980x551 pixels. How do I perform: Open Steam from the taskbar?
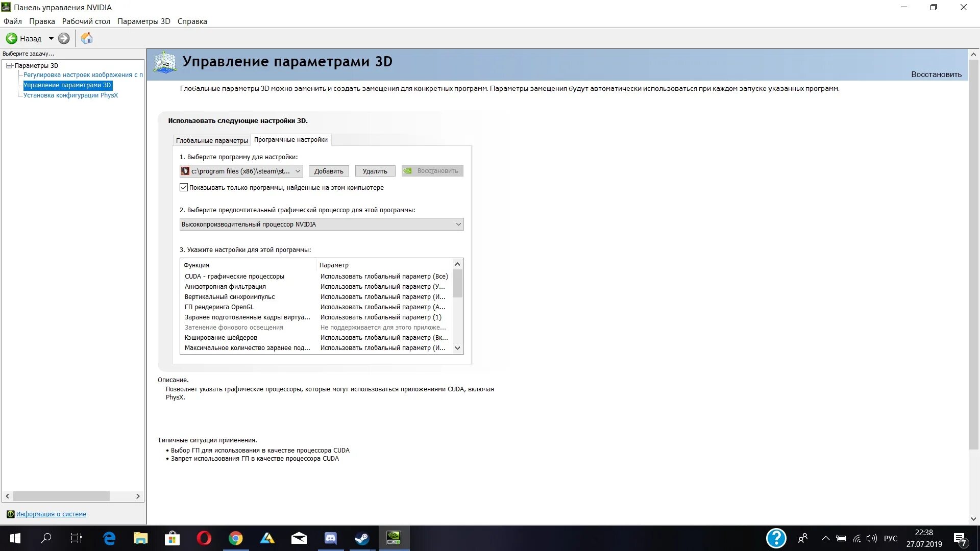click(362, 538)
